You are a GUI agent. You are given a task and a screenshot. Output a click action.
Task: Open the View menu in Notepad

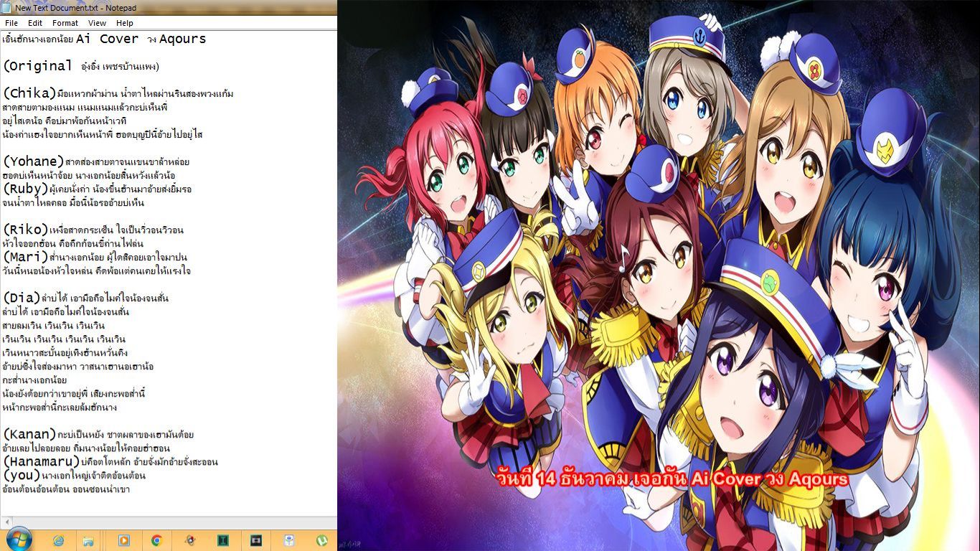pyautogui.click(x=97, y=23)
